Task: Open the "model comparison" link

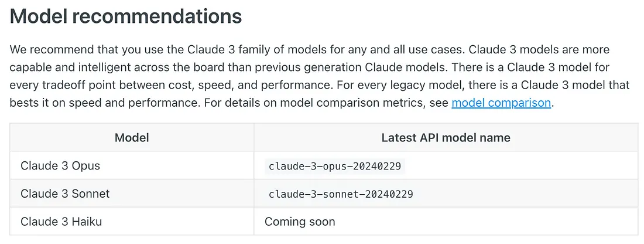Action: [x=501, y=103]
